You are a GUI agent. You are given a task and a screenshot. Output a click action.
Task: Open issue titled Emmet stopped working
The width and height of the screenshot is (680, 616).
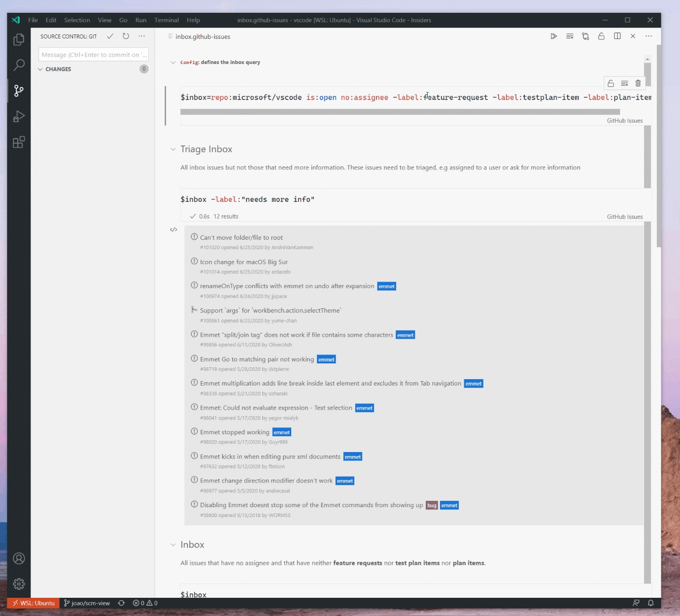pyautogui.click(x=235, y=432)
